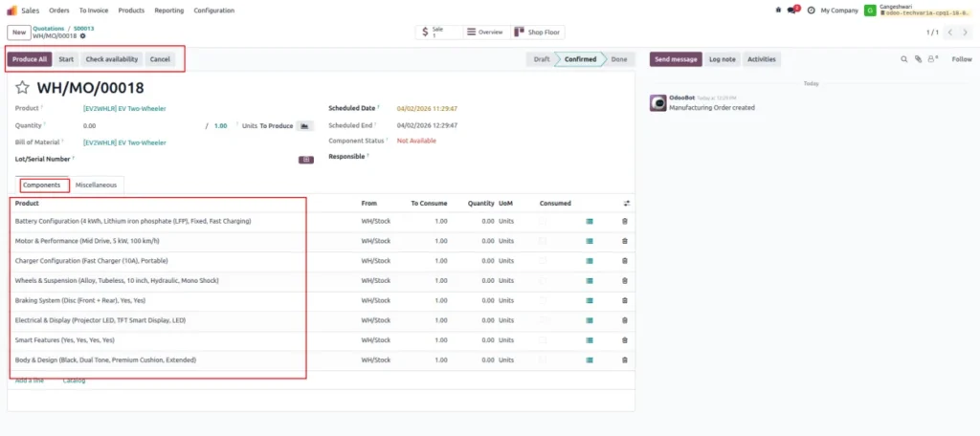Open the EV Two-Wheeler product link
The image size is (980, 436).
click(124, 109)
